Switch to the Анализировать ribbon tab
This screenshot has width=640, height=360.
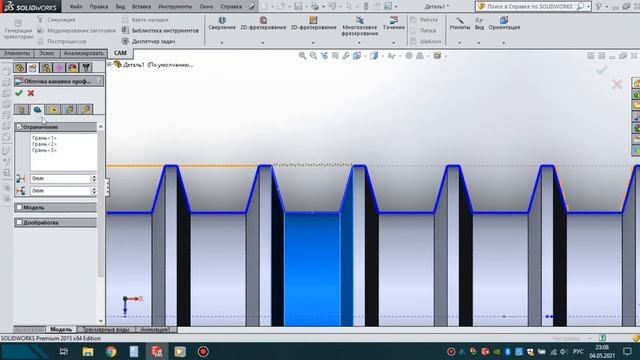(x=84, y=53)
